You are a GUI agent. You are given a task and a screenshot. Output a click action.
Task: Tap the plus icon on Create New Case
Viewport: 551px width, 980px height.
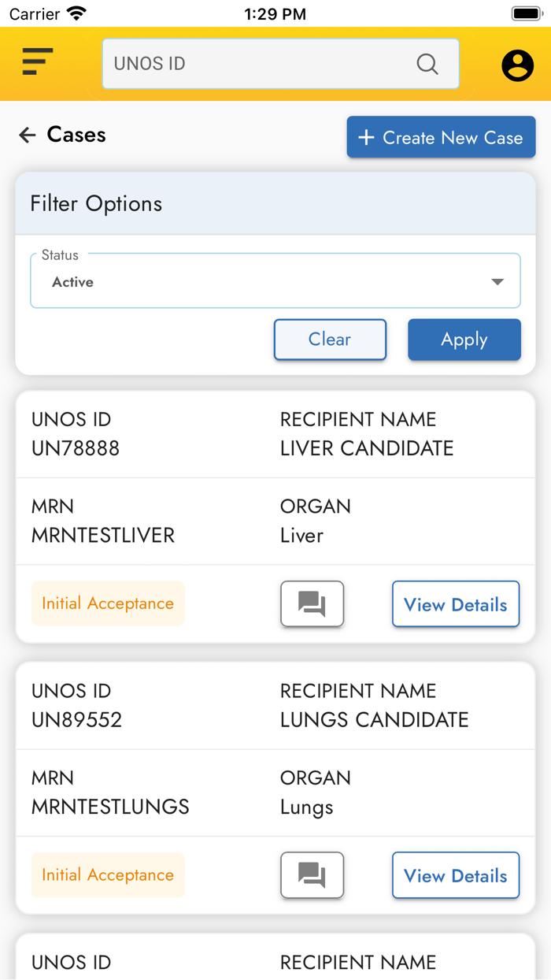pyautogui.click(x=366, y=138)
